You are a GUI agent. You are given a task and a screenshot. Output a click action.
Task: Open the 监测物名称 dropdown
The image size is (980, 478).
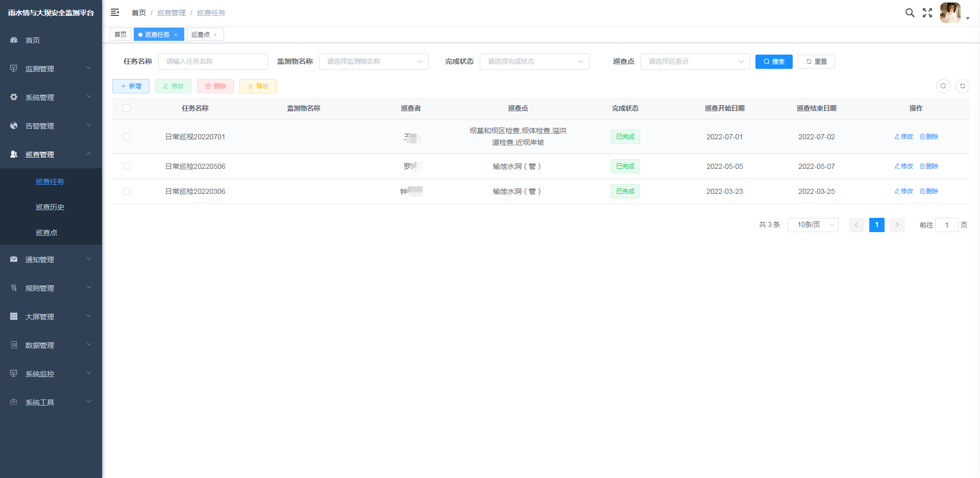[373, 62]
